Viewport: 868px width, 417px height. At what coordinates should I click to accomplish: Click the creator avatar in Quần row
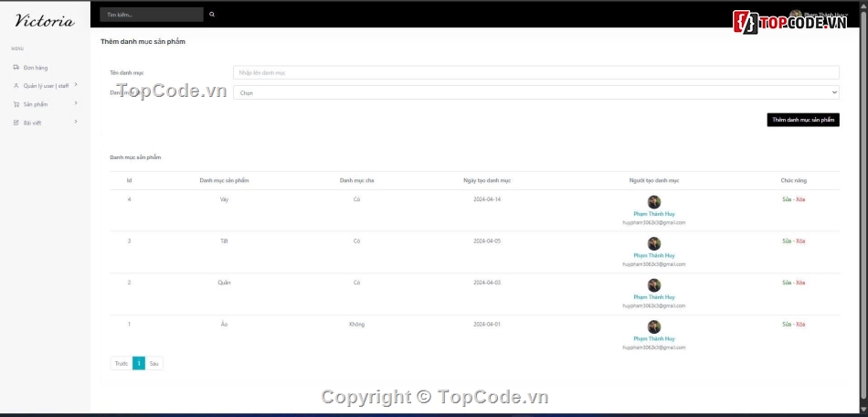654,285
